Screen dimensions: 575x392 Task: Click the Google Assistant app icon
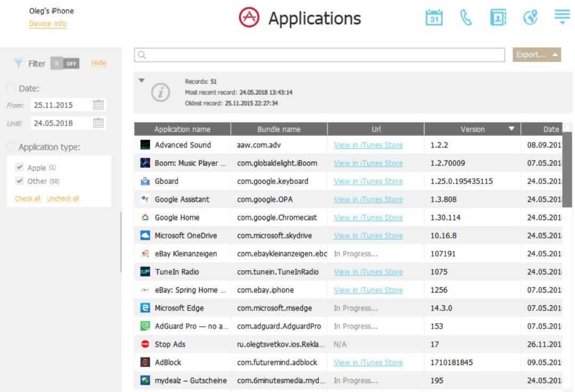point(145,199)
